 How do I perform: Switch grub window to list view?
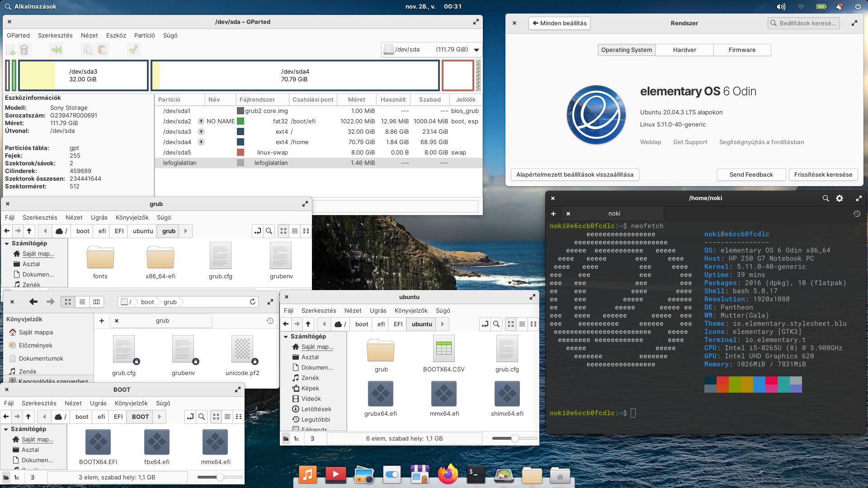pyautogui.click(x=295, y=231)
